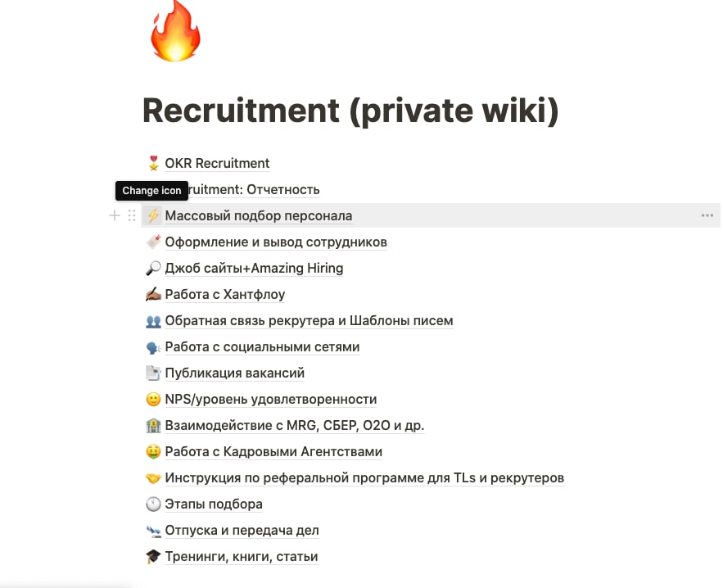Click the Recruitment (private wiki) title
The width and height of the screenshot is (723, 588).
pyautogui.click(x=350, y=110)
